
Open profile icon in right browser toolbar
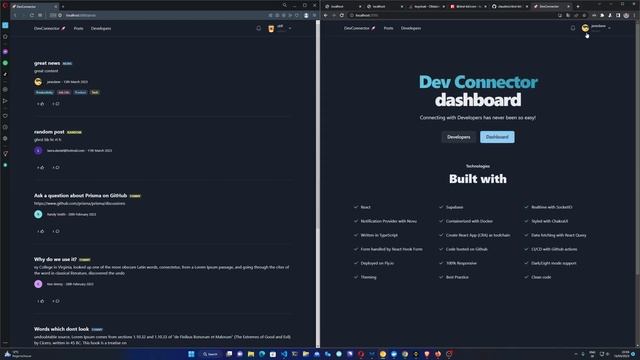626,15
